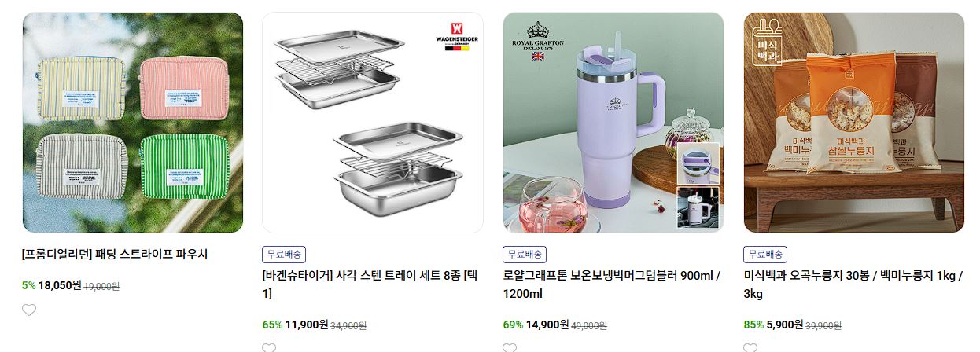The image size is (980, 352).
Task: View the 누룽지 snack bags product photo
Action: pyautogui.click(x=854, y=123)
